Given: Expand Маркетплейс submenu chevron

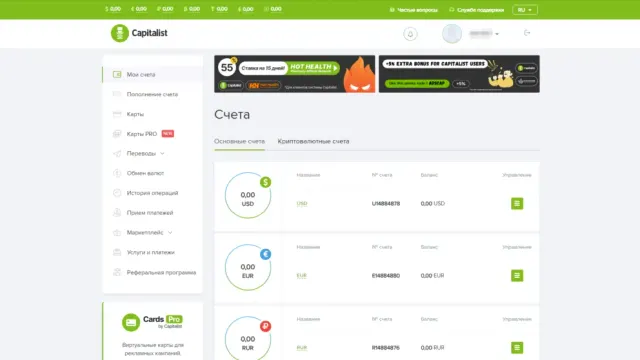Looking at the screenshot, I should [x=170, y=233].
